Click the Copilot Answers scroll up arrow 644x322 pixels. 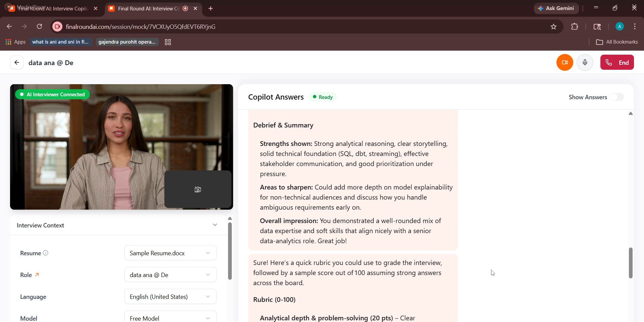click(631, 113)
